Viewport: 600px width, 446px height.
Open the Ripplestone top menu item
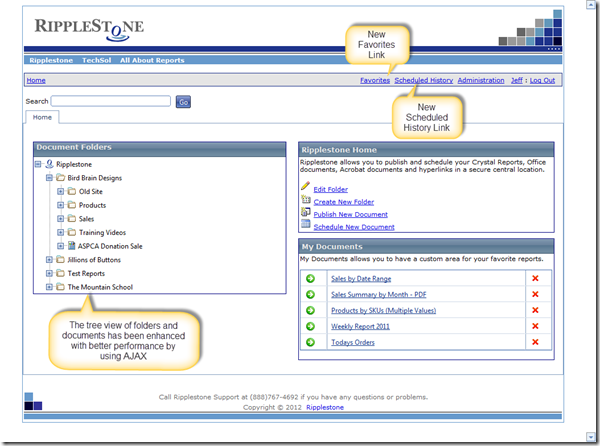point(51,60)
